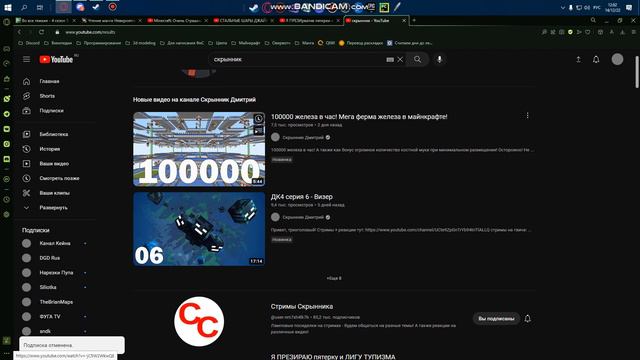Switch to the 'Чтение манги' browser tab
640x360 pixels.
coord(110,20)
